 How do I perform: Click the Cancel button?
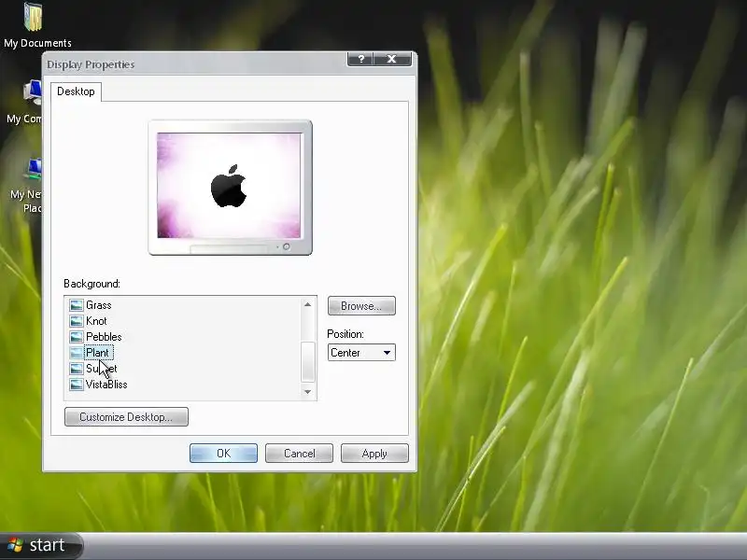299,454
